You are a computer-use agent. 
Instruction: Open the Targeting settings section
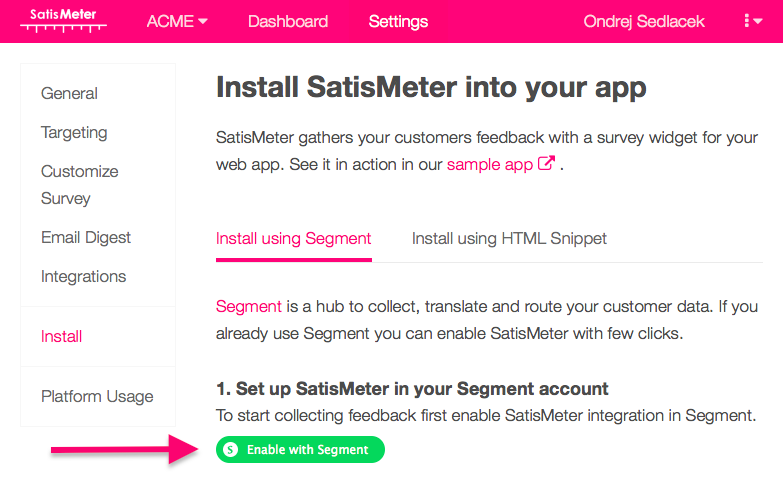74,132
